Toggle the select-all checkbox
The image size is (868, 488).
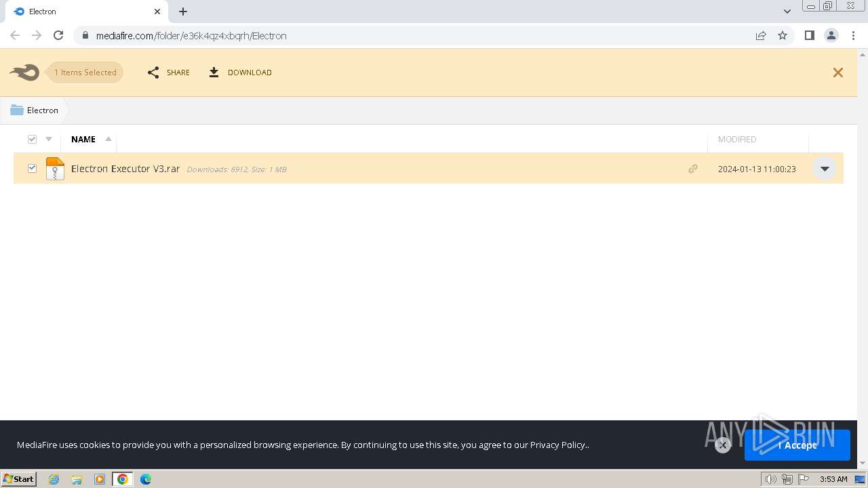32,139
